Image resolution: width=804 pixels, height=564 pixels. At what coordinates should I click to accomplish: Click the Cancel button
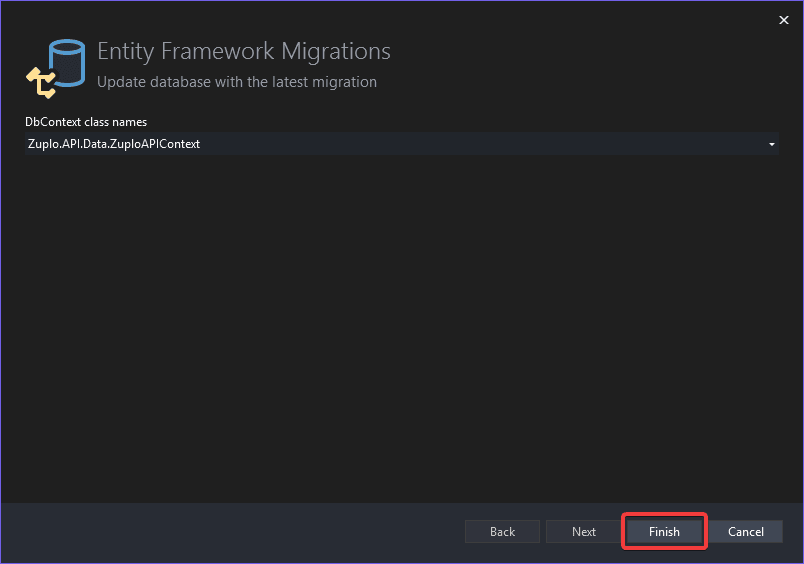[746, 532]
